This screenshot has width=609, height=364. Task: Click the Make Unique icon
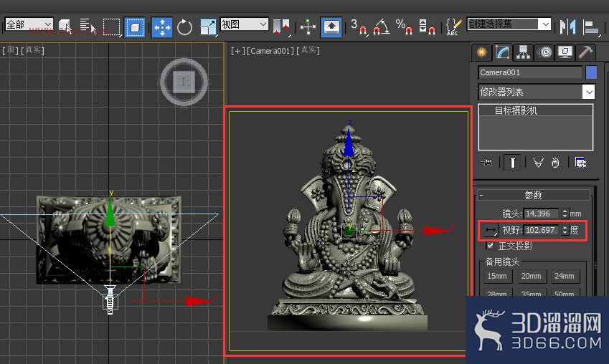pos(538,163)
